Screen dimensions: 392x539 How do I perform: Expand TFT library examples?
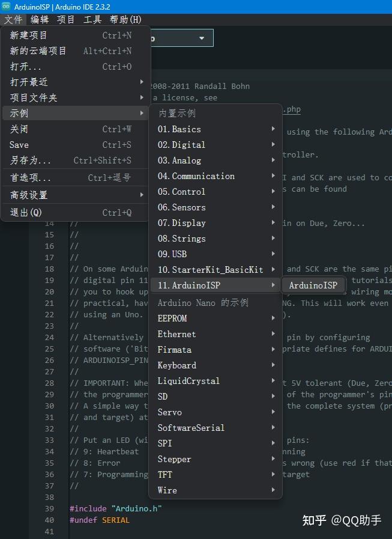(x=216, y=475)
